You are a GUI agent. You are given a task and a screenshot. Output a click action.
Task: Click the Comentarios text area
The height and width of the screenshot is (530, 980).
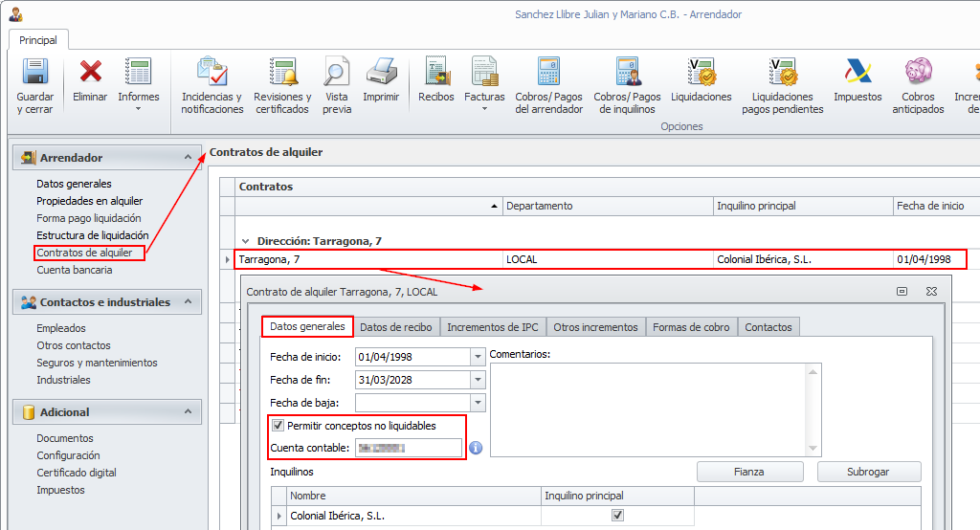click(x=648, y=410)
